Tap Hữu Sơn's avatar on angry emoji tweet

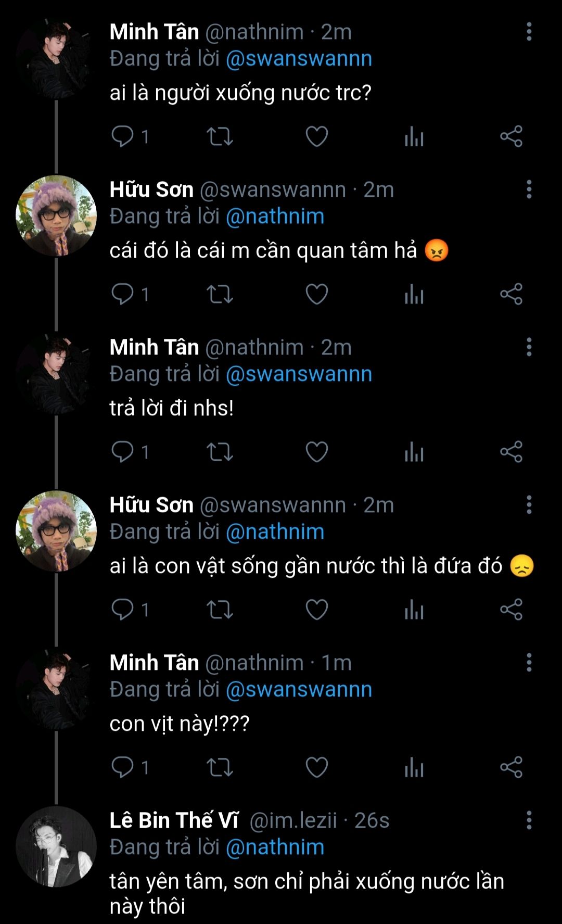pyautogui.click(x=56, y=216)
